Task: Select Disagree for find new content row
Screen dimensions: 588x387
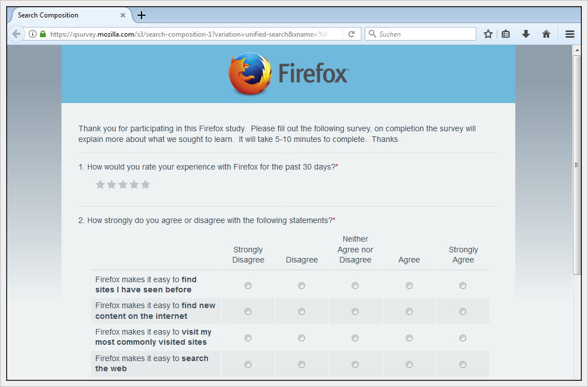Action: (302, 312)
